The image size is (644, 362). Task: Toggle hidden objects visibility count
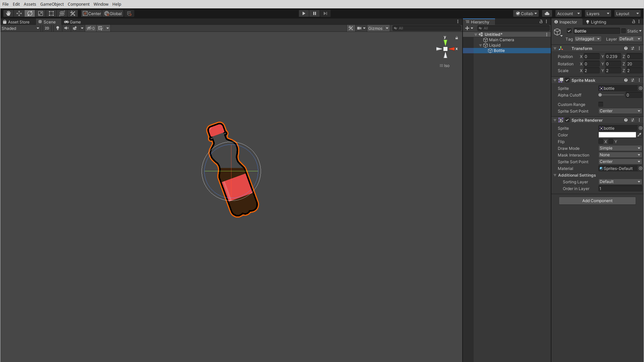coord(91,28)
